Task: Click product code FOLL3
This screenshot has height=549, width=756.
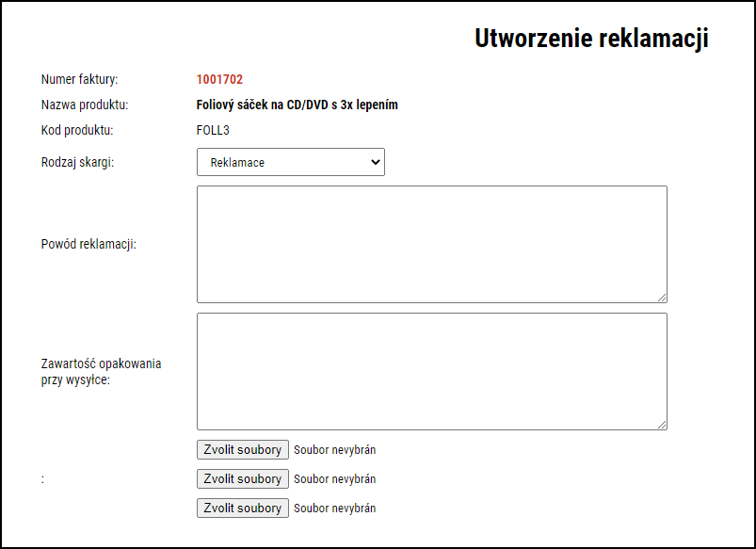Action: (x=213, y=130)
